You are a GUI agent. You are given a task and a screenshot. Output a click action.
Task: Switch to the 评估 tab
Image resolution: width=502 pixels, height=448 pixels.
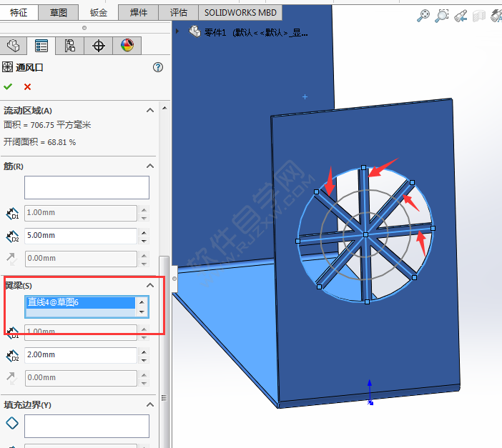point(178,12)
